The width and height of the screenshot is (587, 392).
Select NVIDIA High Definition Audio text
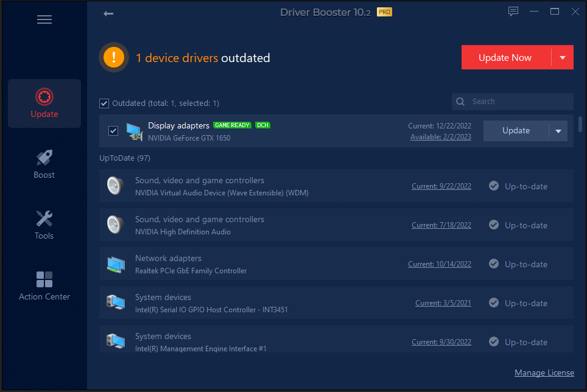(x=183, y=232)
